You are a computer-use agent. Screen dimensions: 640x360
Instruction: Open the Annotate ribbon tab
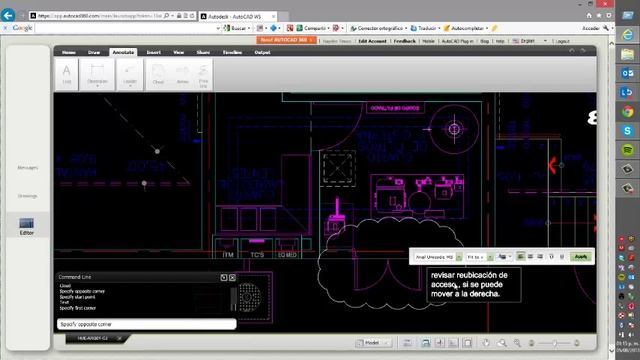[123, 52]
